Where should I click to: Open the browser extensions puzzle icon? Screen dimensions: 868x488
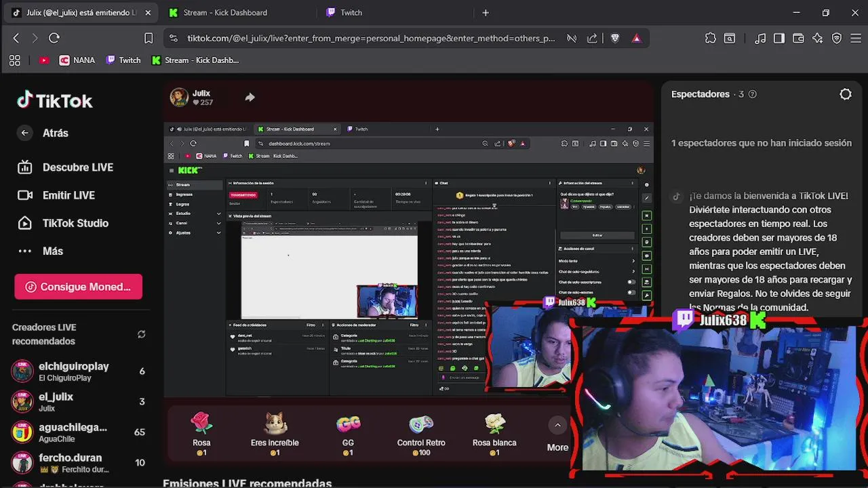tap(711, 39)
